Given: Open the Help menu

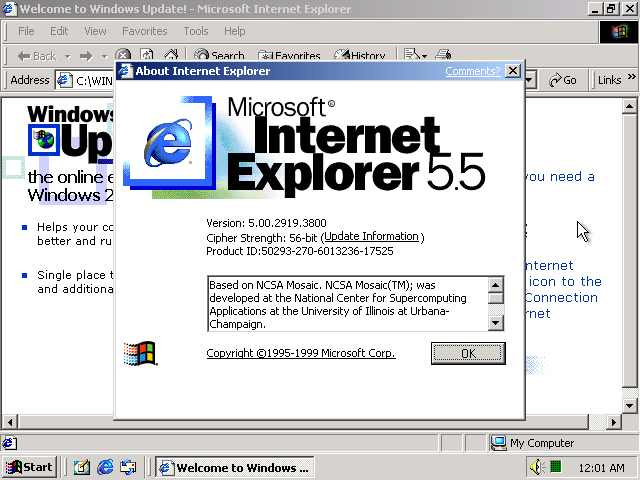Looking at the screenshot, I should (x=235, y=31).
